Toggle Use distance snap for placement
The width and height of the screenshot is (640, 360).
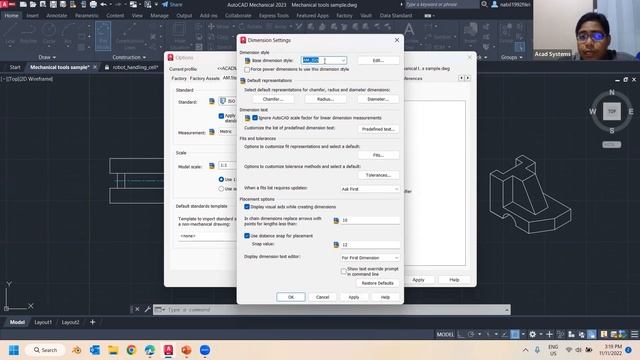(x=247, y=236)
